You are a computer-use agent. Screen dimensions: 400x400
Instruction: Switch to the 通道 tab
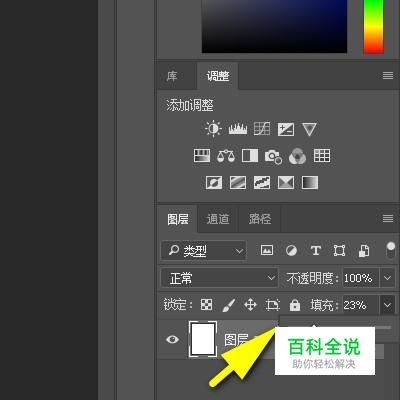click(218, 219)
